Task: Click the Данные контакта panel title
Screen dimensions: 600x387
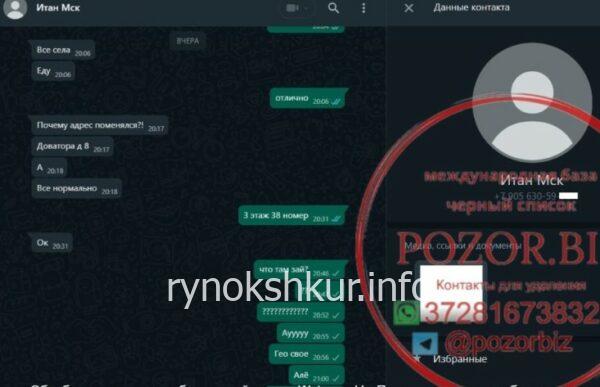Action: coord(471,8)
